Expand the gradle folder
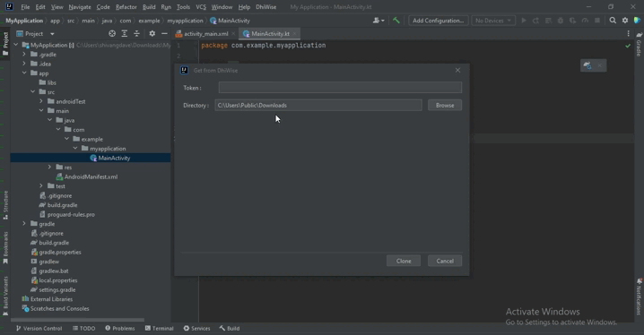Viewport: 644px width, 335px height. point(24,224)
